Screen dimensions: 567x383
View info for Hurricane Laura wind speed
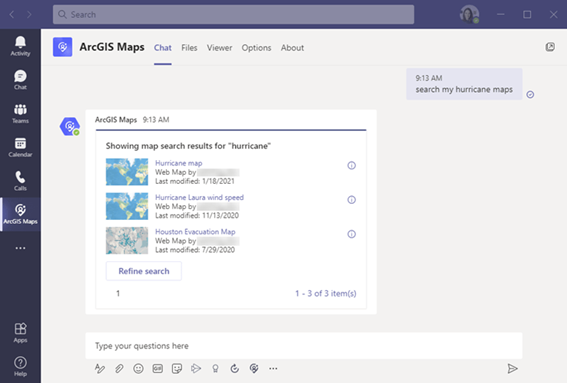351,200
